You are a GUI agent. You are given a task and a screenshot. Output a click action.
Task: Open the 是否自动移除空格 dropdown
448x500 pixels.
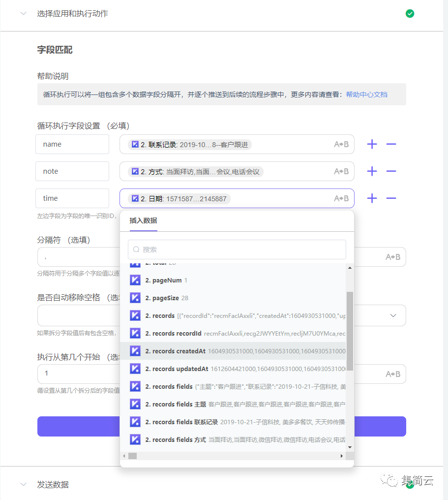(x=393, y=315)
